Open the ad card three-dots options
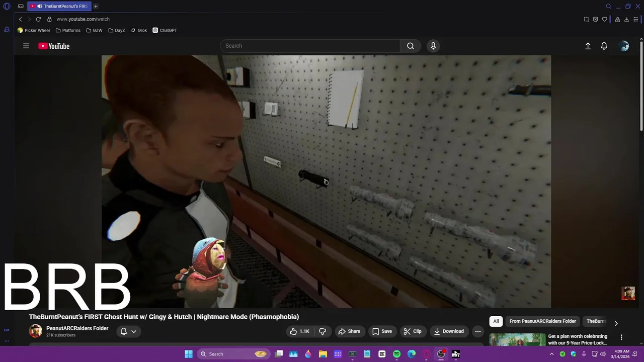The height and width of the screenshot is (362, 644). (x=621, y=337)
